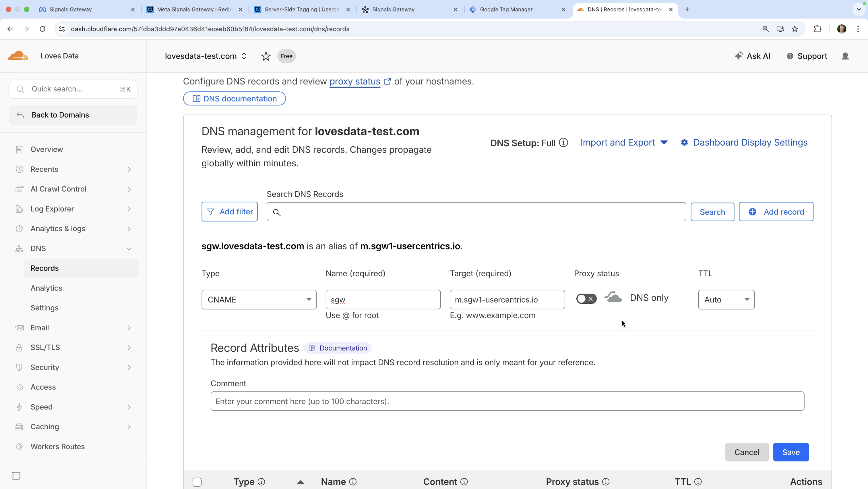This screenshot has width=868, height=489.
Task: Check the select-all records checkbox
Action: tap(197, 482)
